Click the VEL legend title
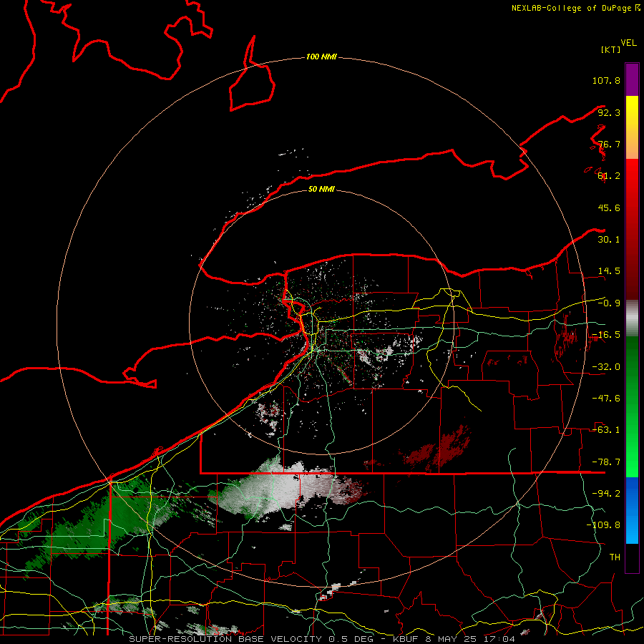Viewport: 644px width, 644px height. 629,43
